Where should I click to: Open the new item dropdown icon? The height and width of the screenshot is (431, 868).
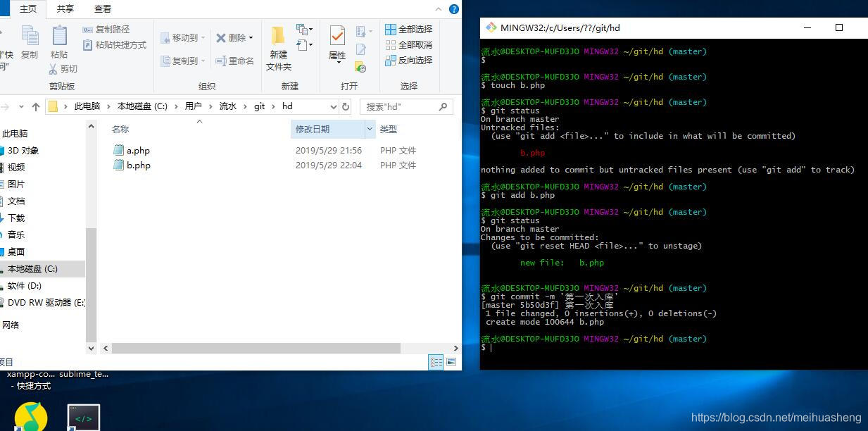click(304, 30)
